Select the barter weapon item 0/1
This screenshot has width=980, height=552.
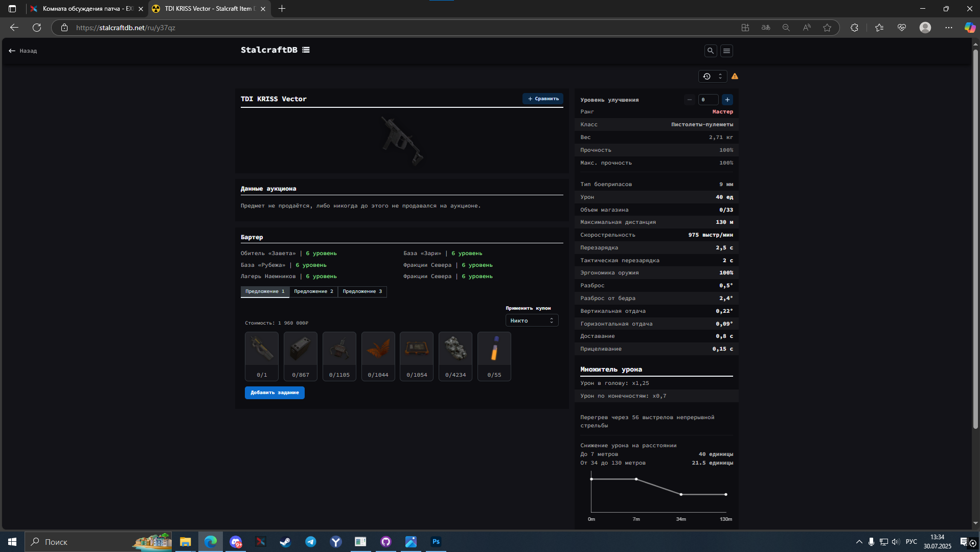pos(262,356)
